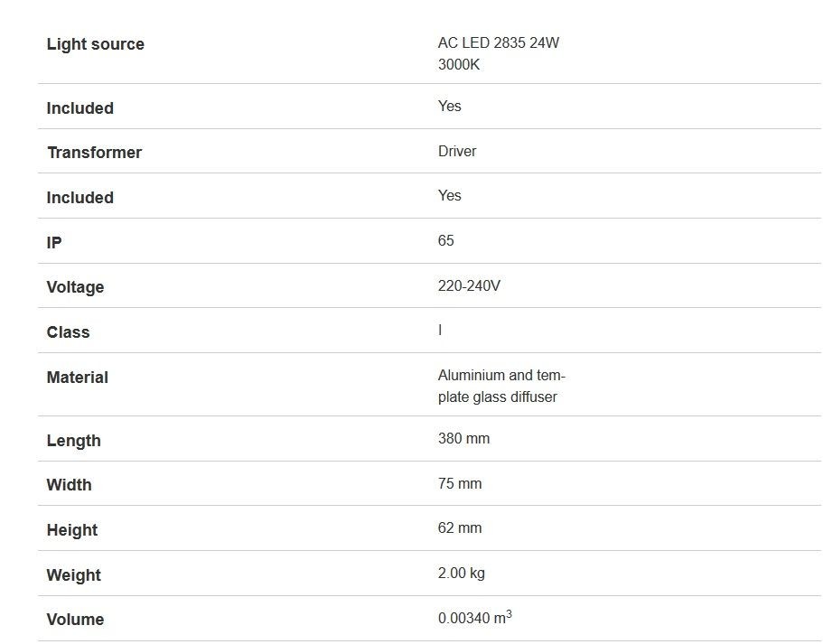The image size is (823, 644).
Task: Select the AC LED 2835 24W text
Action: 499,42
